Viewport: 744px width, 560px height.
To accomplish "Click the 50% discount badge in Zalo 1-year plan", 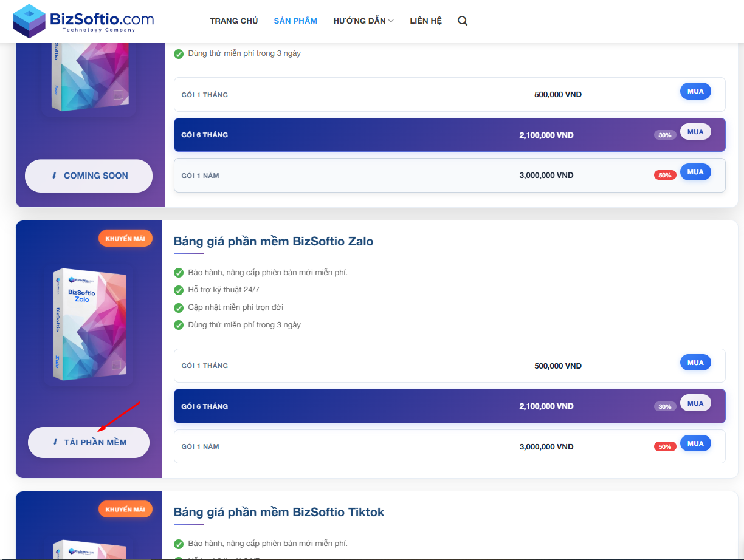I will [664, 446].
